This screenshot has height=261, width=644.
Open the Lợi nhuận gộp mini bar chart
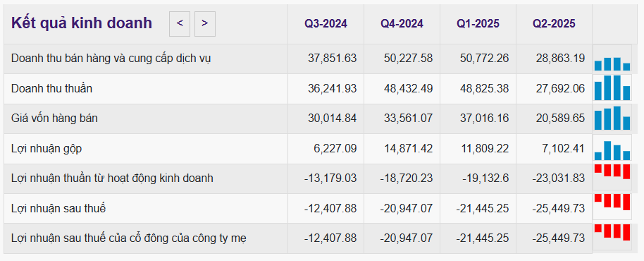(612, 148)
